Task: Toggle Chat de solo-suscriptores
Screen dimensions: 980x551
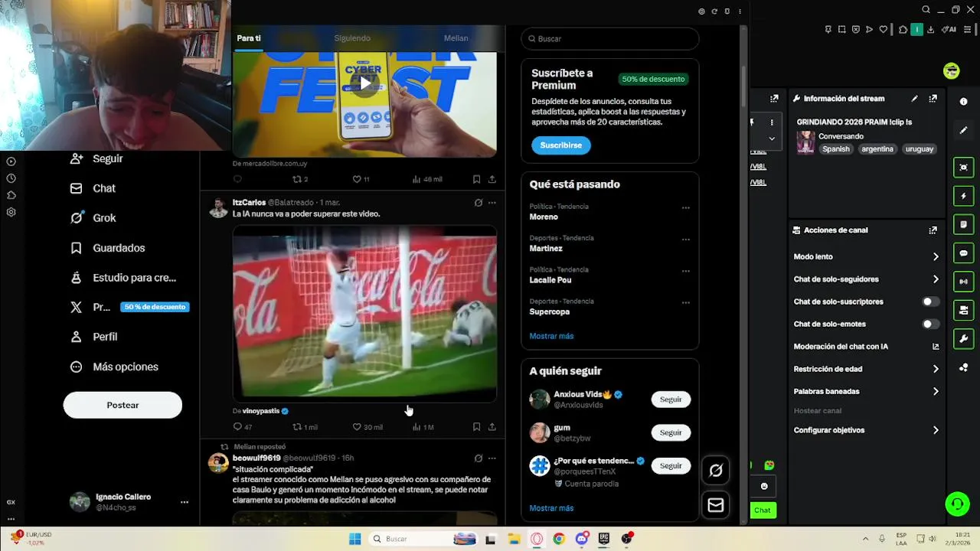Action: click(x=930, y=302)
